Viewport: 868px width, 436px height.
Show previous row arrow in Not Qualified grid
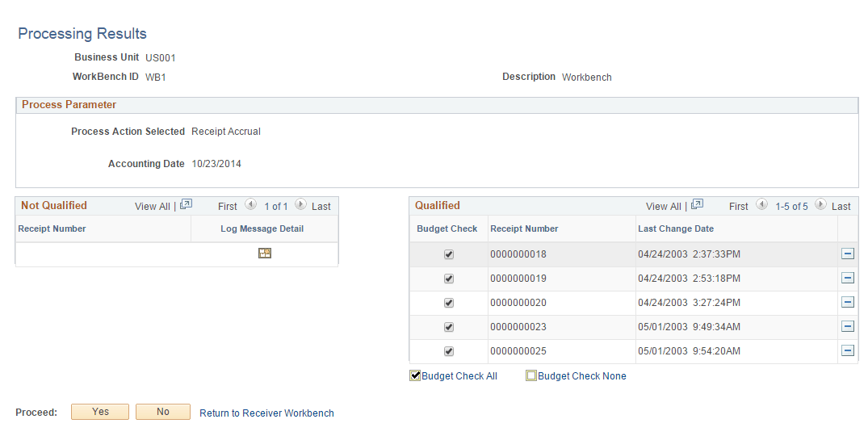(251, 204)
